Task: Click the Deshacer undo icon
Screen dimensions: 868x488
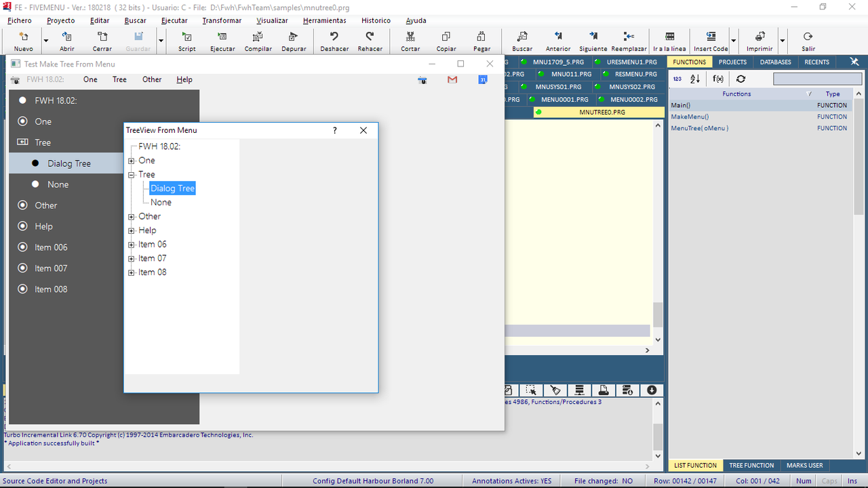Action: [334, 37]
